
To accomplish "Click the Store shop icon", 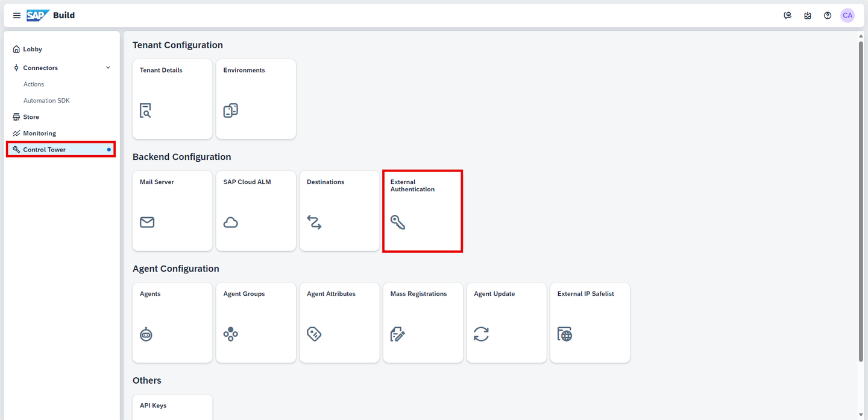I will tap(16, 117).
